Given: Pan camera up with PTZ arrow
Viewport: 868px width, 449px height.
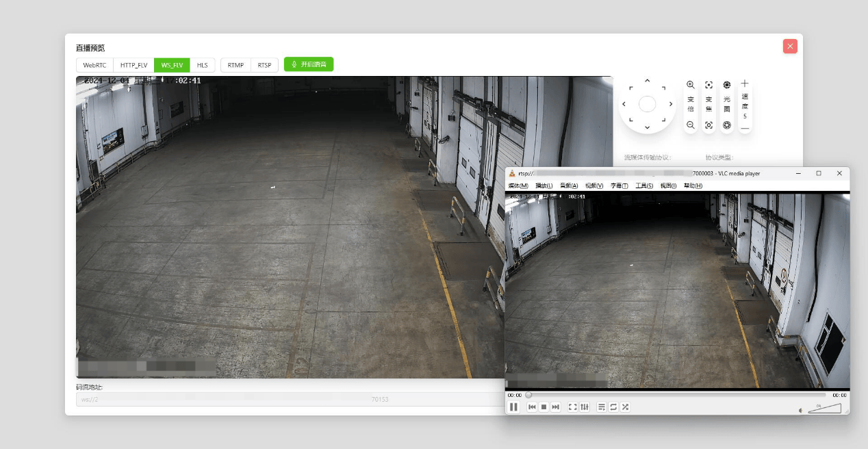Looking at the screenshot, I should click(648, 81).
